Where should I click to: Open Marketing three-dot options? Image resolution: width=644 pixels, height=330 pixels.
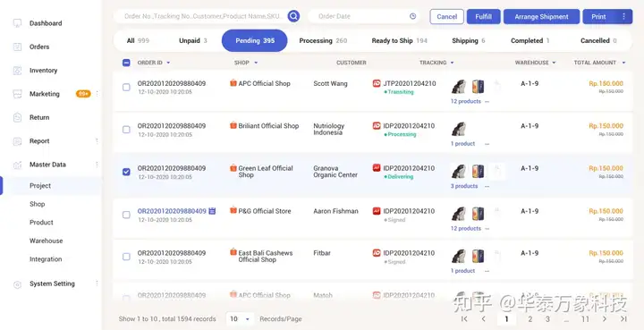(97, 94)
